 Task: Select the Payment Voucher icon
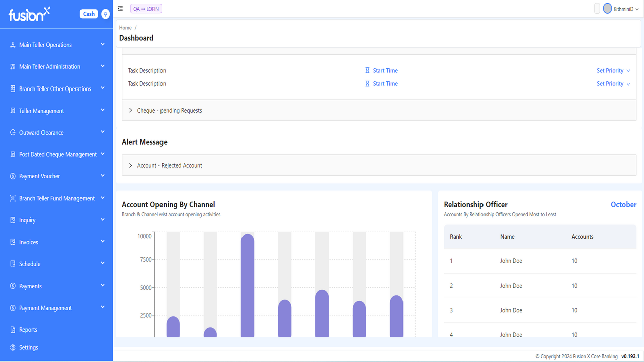pyautogui.click(x=12, y=176)
